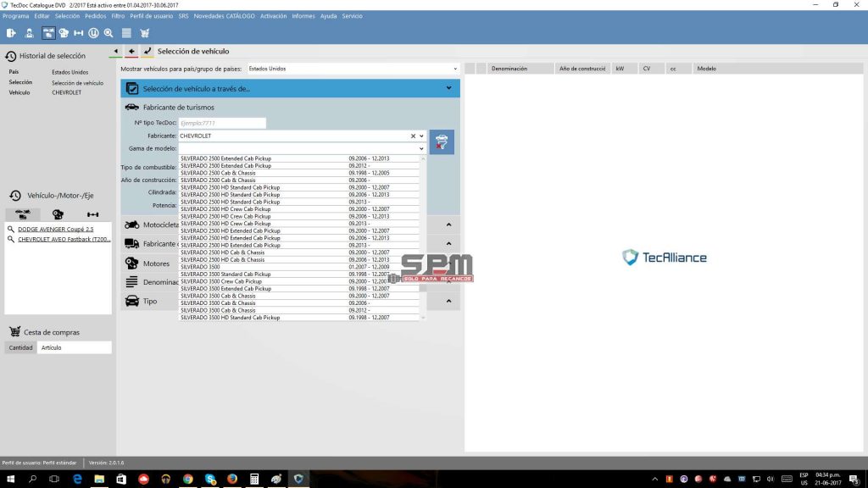Click the red-underlined left arrow button
Screen dimensions: 868x488
[131, 52]
